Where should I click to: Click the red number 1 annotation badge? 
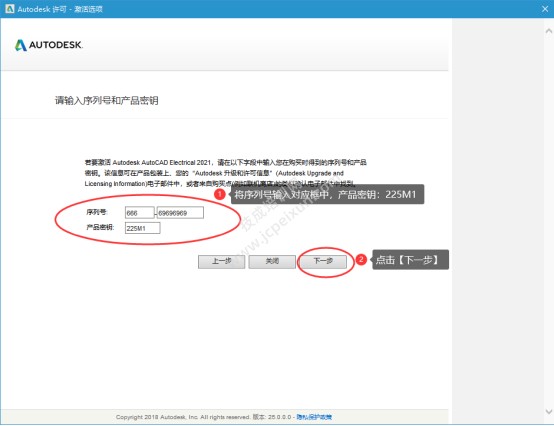[x=219, y=194]
